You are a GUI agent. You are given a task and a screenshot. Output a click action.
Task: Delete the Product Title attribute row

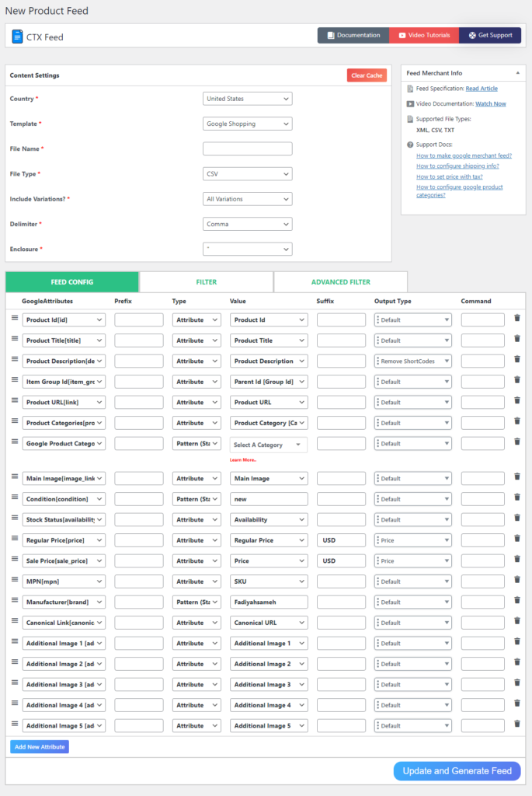pos(516,339)
